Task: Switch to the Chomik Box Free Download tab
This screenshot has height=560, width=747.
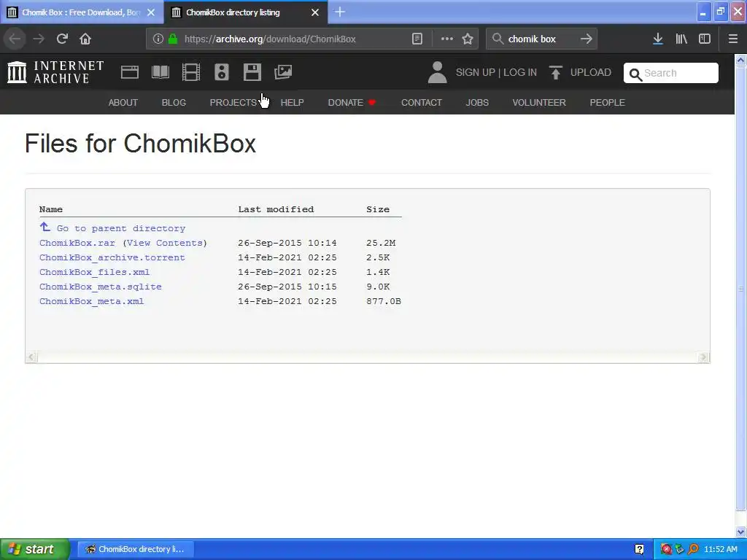Action: tap(81, 12)
